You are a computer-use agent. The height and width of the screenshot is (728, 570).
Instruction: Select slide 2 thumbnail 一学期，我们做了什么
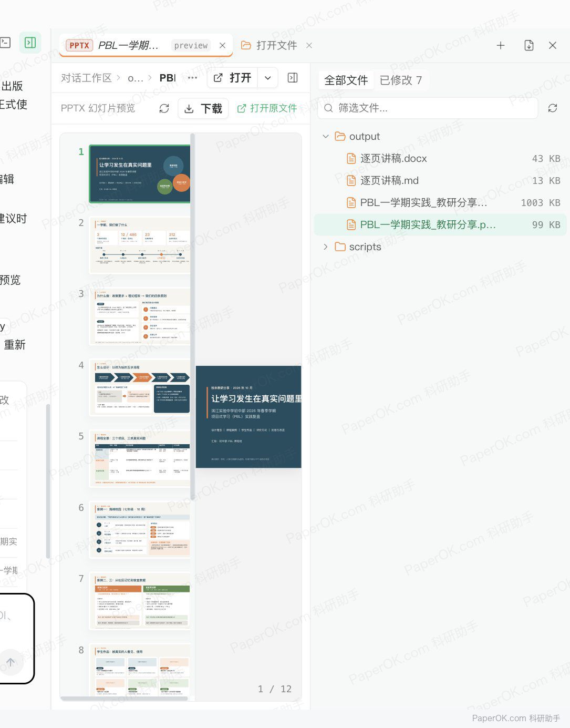[x=140, y=245]
